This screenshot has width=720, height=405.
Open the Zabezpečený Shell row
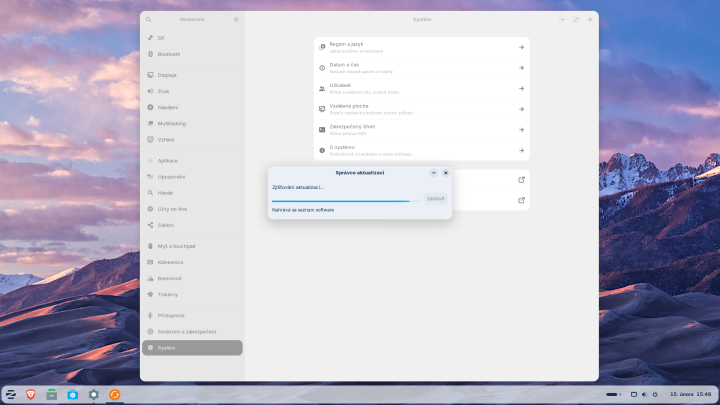(x=422, y=130)
